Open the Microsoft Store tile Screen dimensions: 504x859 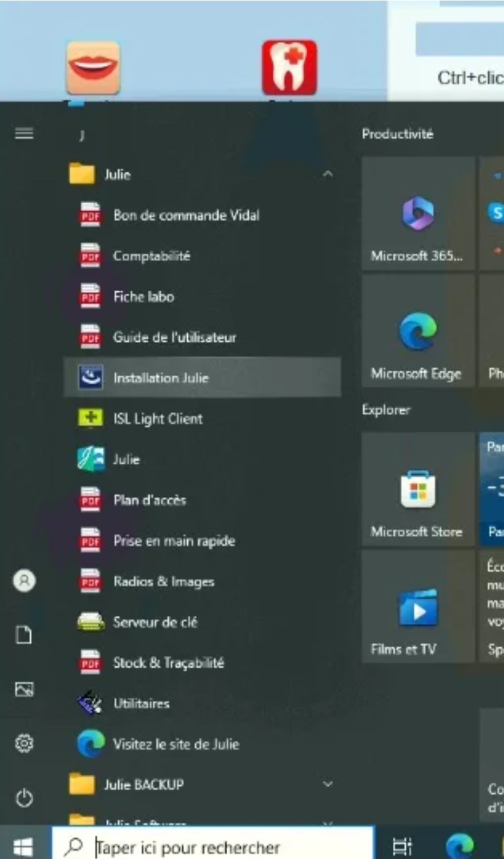tap(418, 490)
